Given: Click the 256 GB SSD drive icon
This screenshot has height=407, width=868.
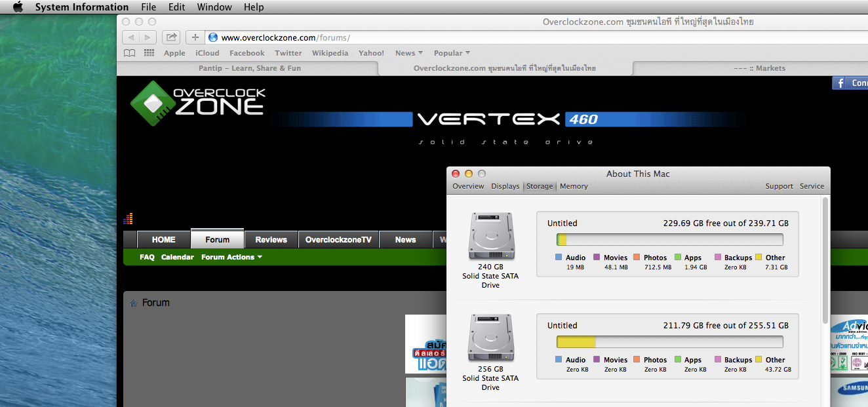Looking at the screenshot, I should pyautogui.click(x=491, y=338).
